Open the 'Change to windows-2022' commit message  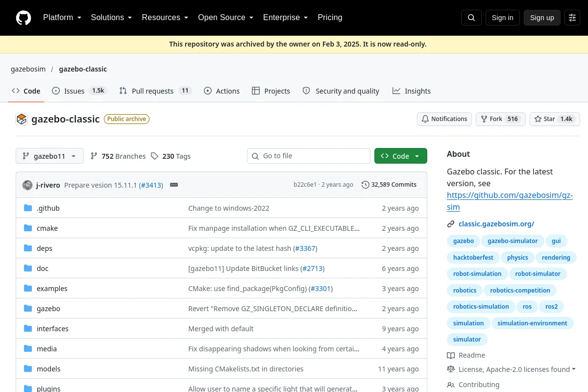[229, 208]
